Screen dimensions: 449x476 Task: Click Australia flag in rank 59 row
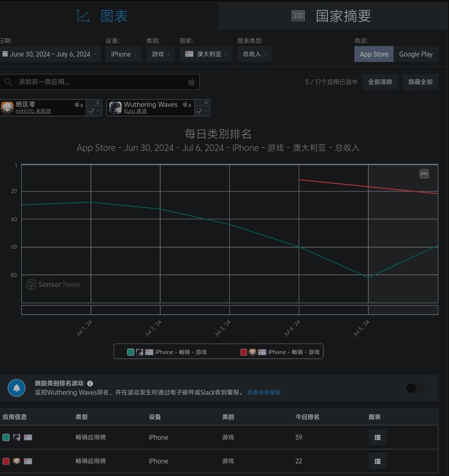point(28,437)
